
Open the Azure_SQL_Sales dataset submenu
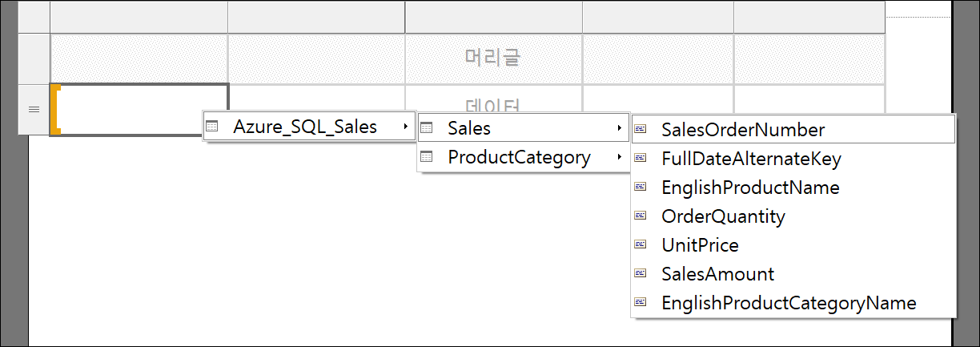pyautogui.click(x=309, y=127)
